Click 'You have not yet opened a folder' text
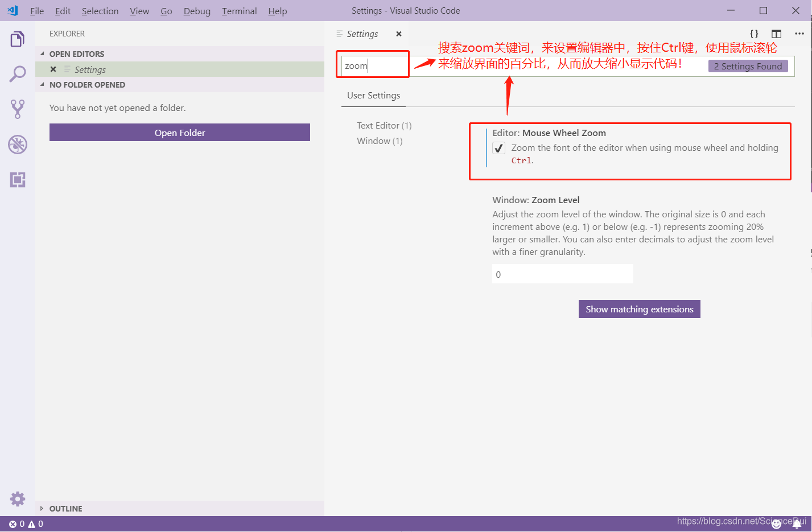This screenshot has height=532, width=812. click(x=118, y=108)
